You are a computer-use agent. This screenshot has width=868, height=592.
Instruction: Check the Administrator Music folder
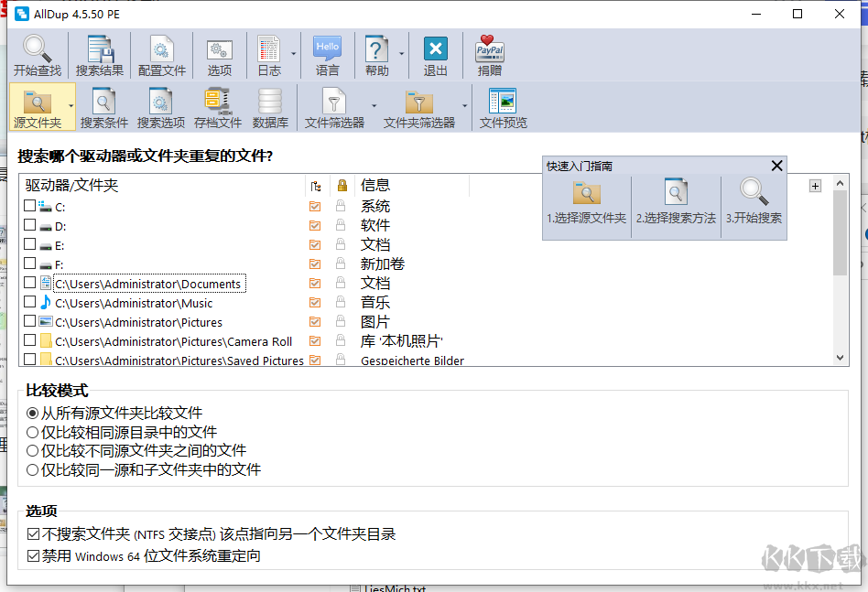pos(28,302)
